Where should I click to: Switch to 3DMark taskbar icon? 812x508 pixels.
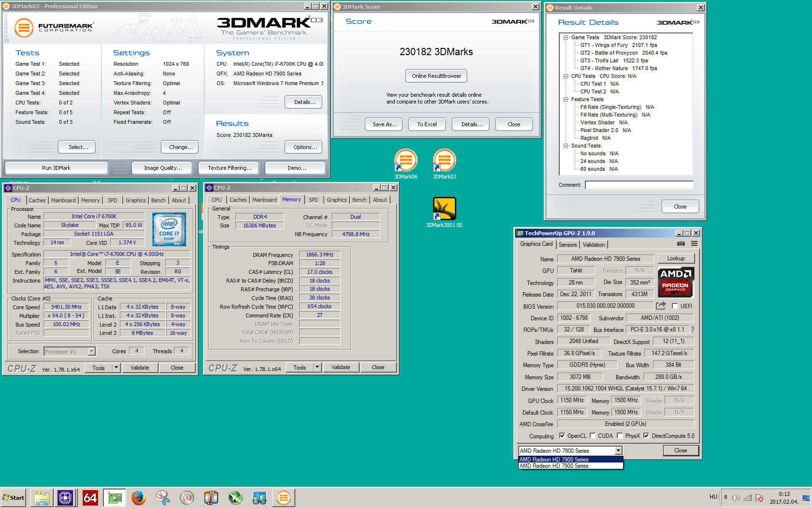point(284,497)
